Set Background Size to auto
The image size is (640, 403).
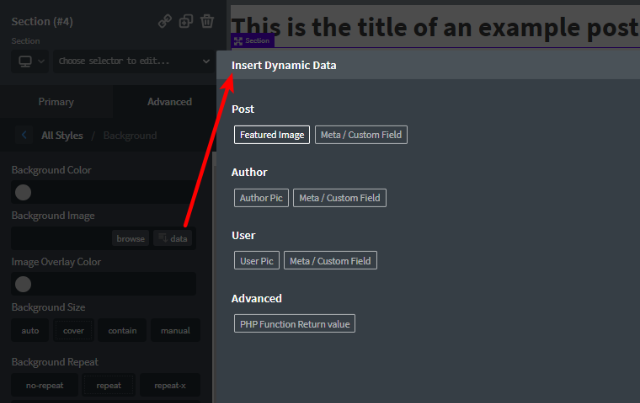(x=30, y=330)
